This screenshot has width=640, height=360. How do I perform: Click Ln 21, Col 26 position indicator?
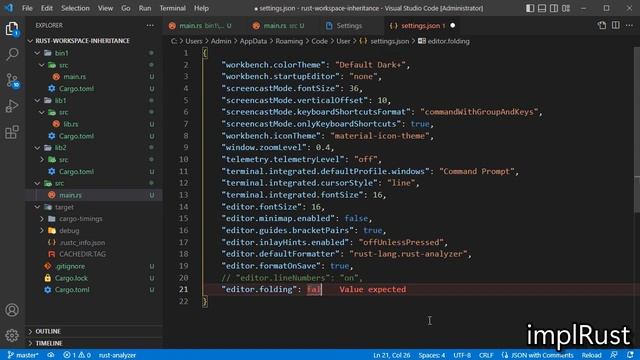pyautogui.click(x=391, y=355)
